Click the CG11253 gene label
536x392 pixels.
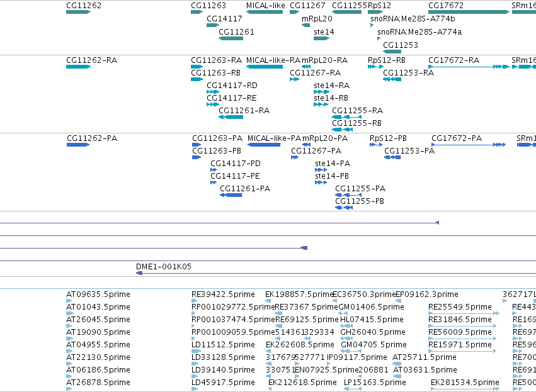[401, 45]
